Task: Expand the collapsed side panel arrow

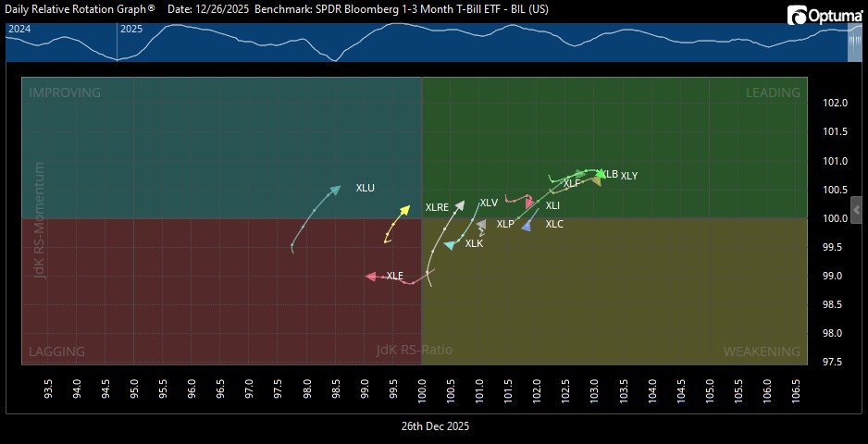Action: pyautogui.click(x=856, y=210)
